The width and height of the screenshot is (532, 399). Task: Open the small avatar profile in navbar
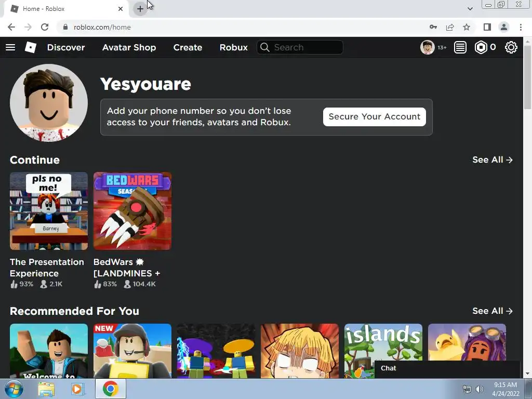pyautogui.click(x=427, y=47)
